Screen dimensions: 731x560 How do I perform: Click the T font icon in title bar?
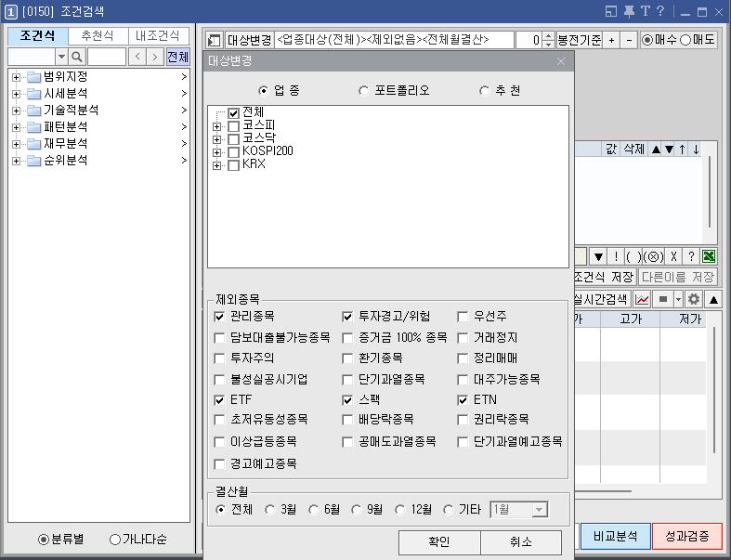(646, 11)
